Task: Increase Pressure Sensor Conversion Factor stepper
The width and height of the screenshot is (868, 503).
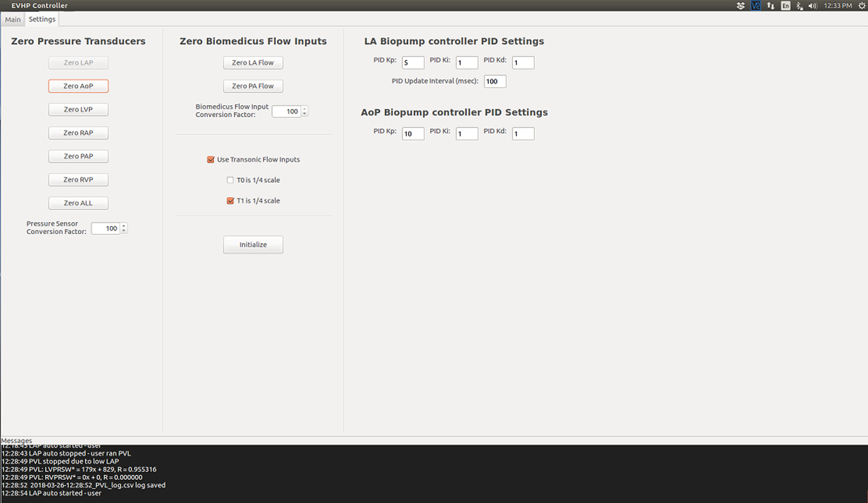Action: (x=124, y=226)
